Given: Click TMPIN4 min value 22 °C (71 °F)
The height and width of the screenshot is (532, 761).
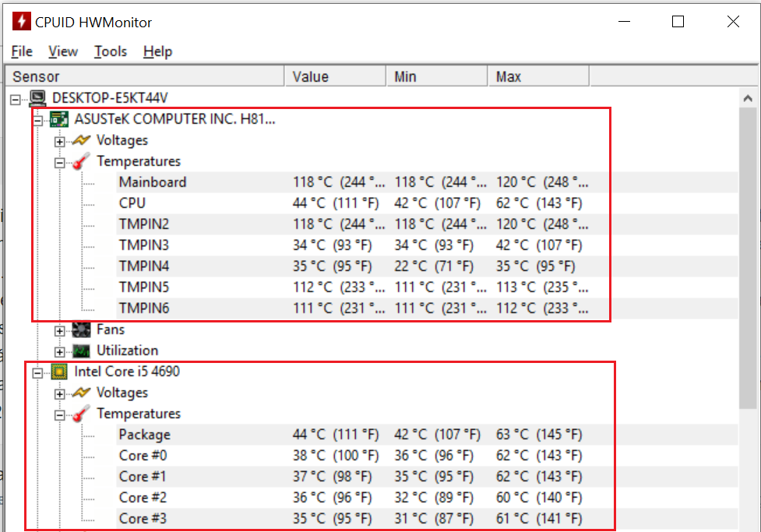Looking at the screenshot, I should click(434, 266).
